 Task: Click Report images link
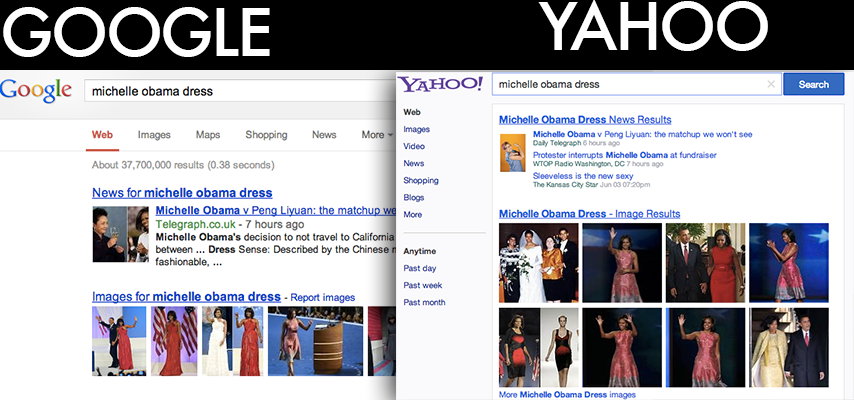[x=322, y=298]
